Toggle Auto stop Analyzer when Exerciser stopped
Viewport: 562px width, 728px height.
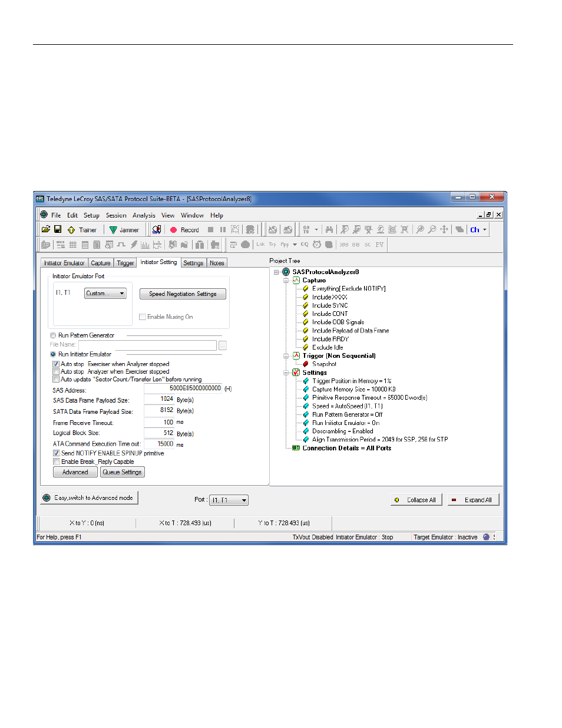click(x=56, y=372)
